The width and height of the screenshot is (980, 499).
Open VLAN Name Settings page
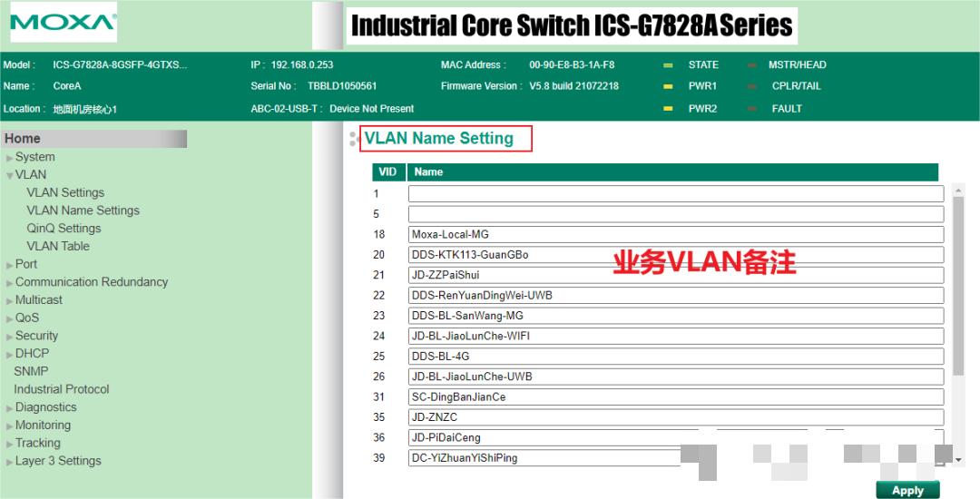(x=83, y=210)
